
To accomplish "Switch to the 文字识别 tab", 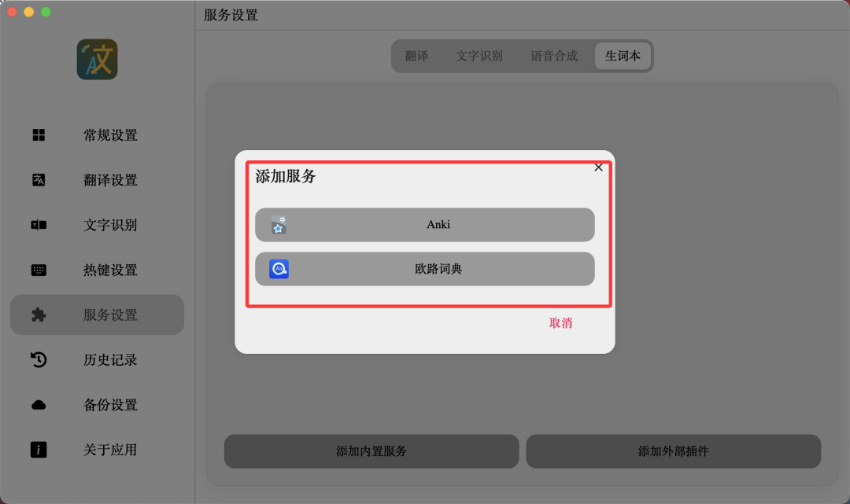I will coord(479,56).
